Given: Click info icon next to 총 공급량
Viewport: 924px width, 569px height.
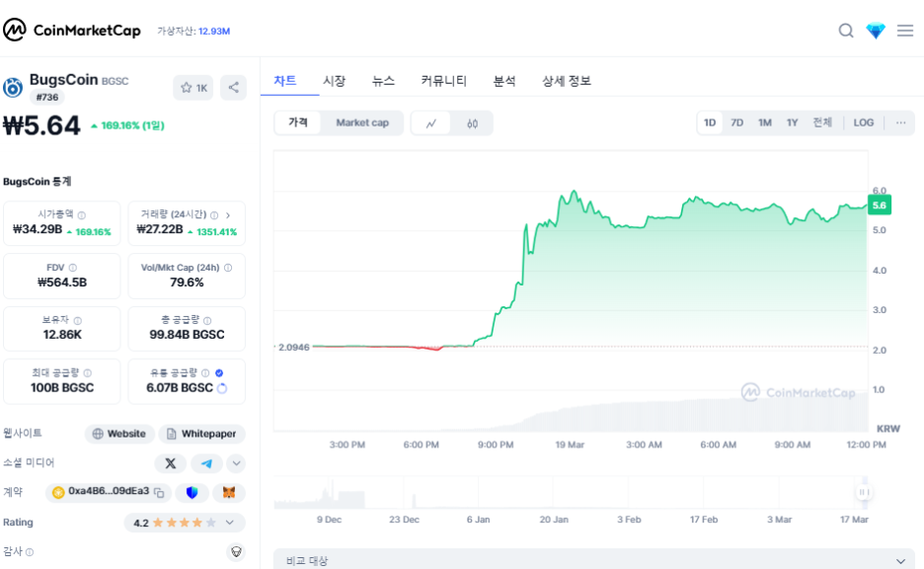Looking at the screenshot, I should [x=207, y=320].
